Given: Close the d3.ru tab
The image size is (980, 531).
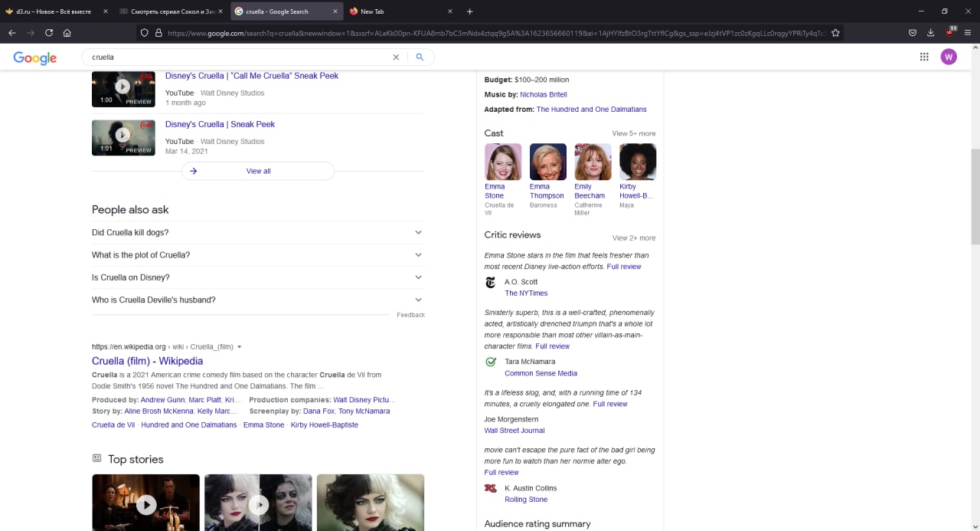Looking at the screenshot, I should pos(106,11).
